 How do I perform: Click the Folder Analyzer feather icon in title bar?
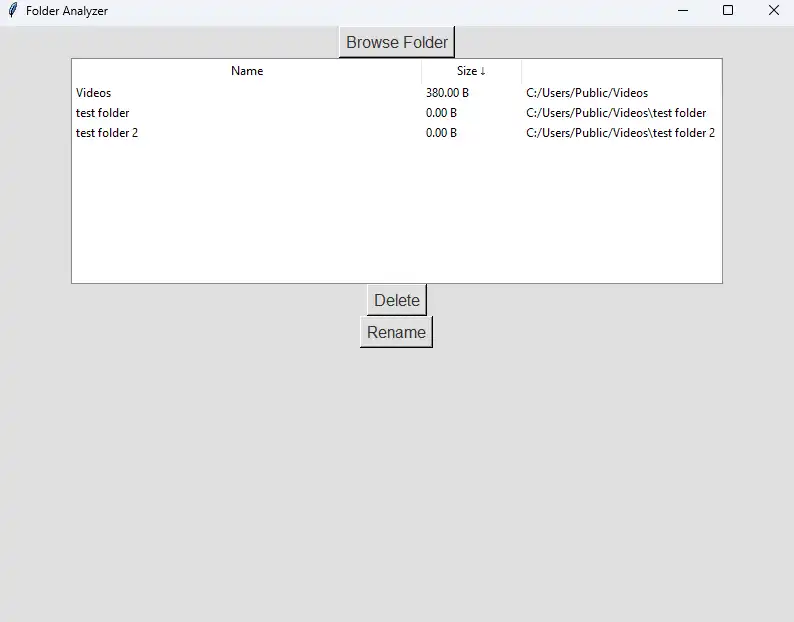(x=13, y=10)
